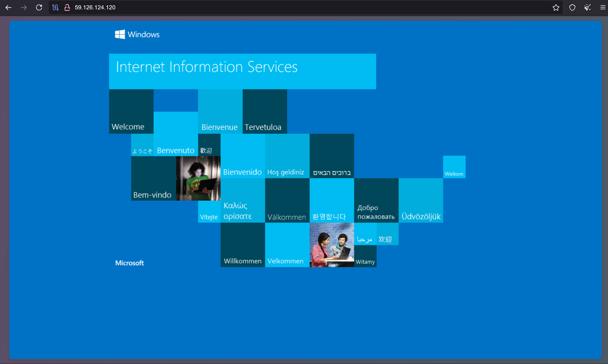Click the Hebrew "ברוכים הבאים" tile

click(x=332, y=156)
